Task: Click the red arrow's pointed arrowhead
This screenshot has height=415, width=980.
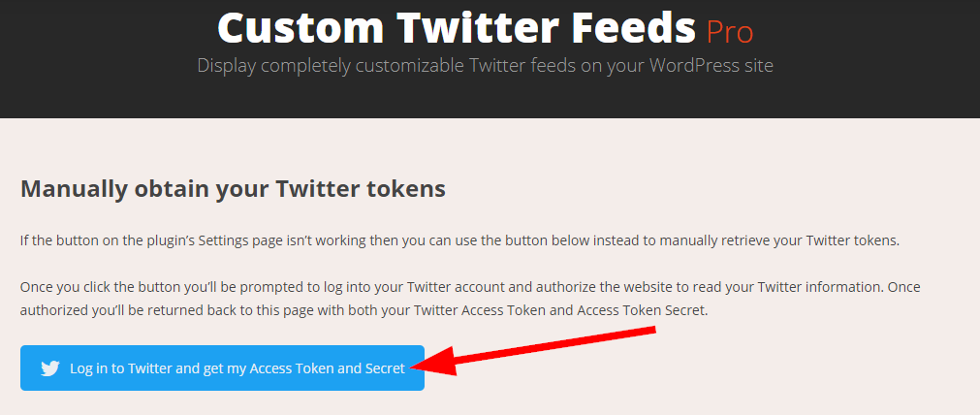Action: [x=421, y=366]
